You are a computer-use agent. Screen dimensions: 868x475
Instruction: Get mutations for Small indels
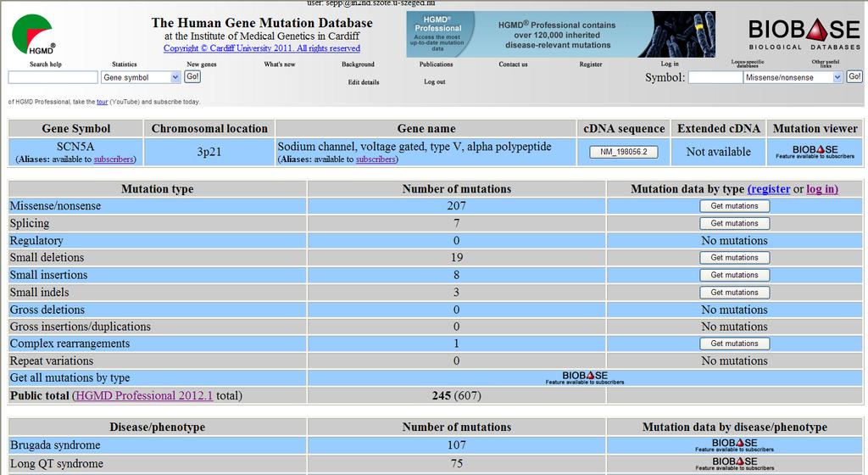point(735,293)
